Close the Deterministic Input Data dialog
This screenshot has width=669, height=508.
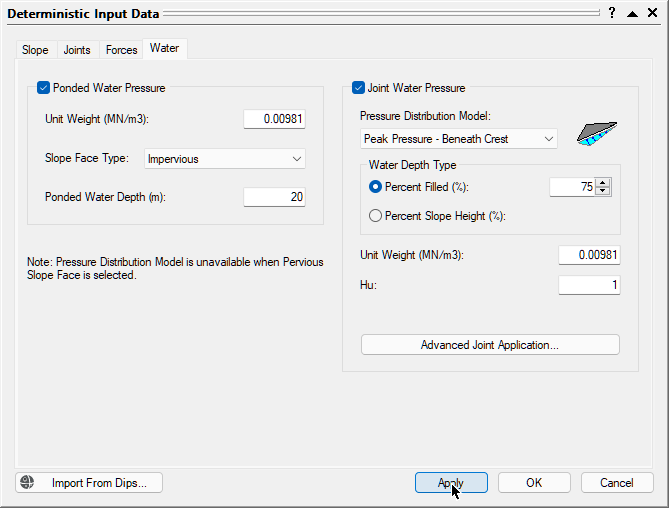click(x=652, y=13)
